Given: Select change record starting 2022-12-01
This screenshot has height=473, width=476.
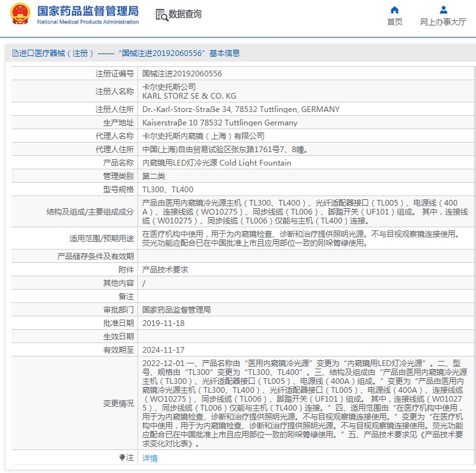Looking at the screenshot, I should (304, 403).
